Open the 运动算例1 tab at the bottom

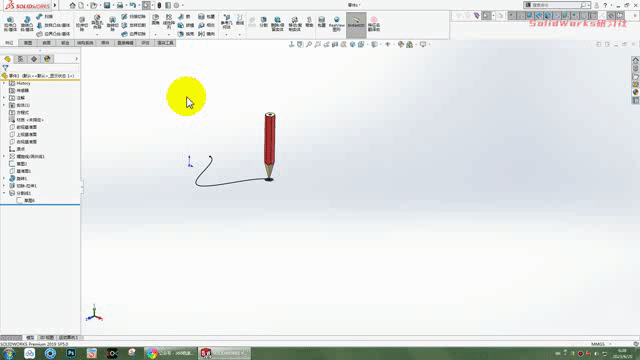(x=68, y=338)
